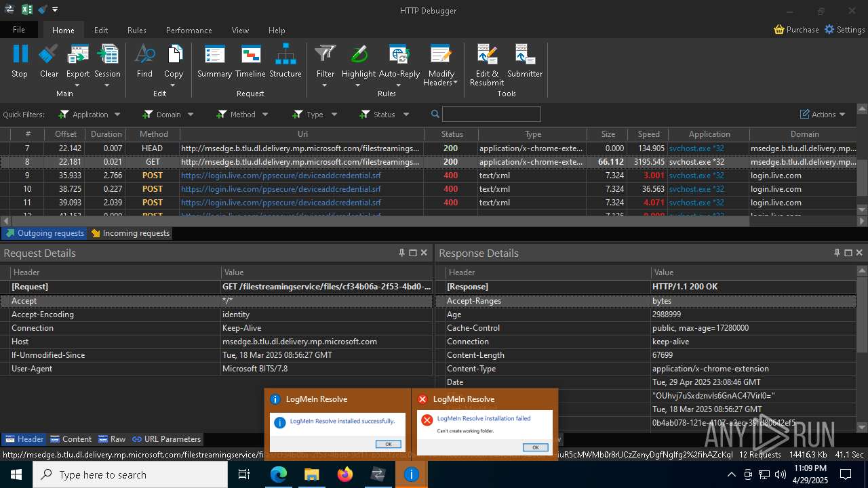The height and width of the screenshot is (488, 868).
Task: Select the Incoming requests tab
Action: [130, 233]
